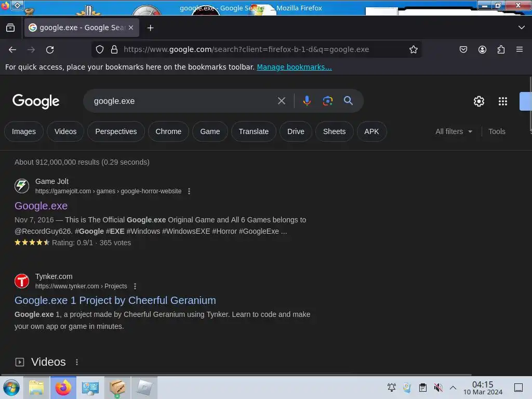Filter results by Perspectives

(x=116, y=131)
